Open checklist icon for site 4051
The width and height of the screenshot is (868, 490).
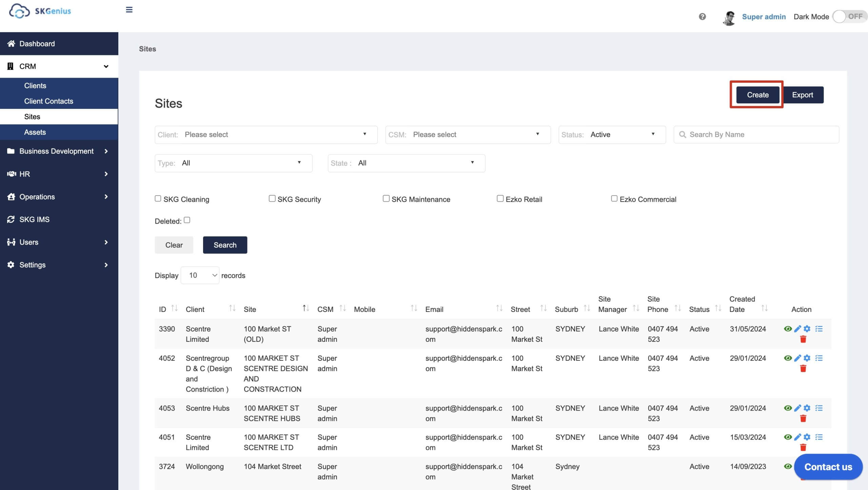(819, 437)
